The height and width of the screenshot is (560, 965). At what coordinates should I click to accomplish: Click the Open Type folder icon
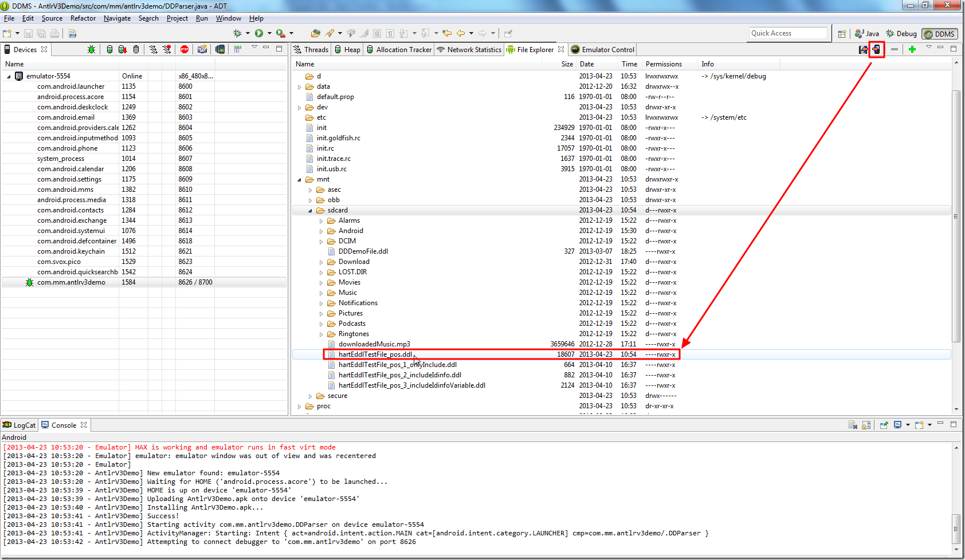316,34
